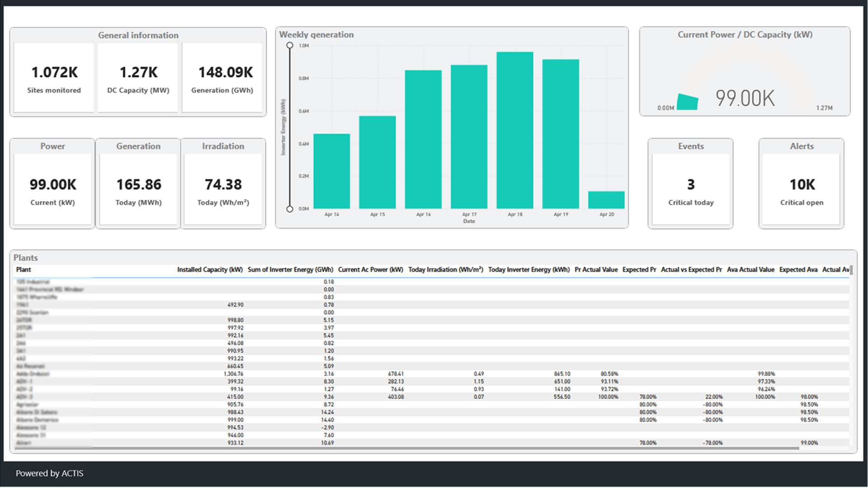Screen dimensions: 868x488
Task: Sort by Sum of Inverter Energy (GWh)
Action: tap(290, 270)
